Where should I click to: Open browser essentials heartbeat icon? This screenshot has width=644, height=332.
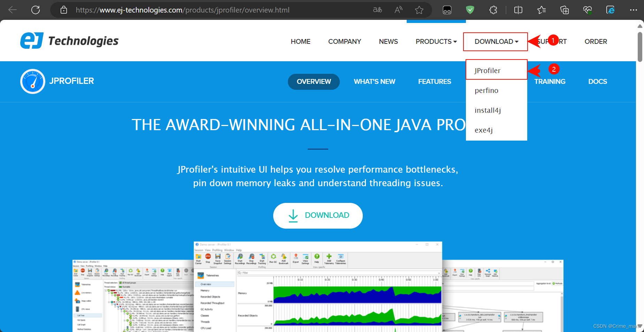[588, 10]
